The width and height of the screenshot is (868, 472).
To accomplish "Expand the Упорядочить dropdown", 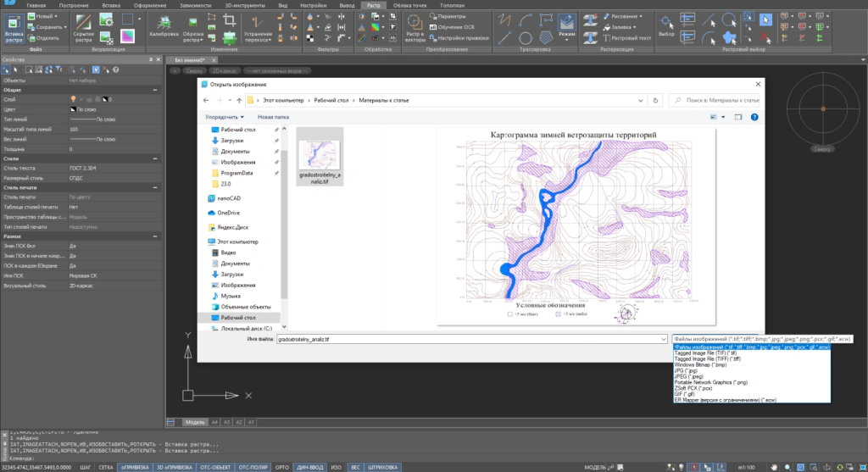I will pyautogui.click(x=225, y=117).
